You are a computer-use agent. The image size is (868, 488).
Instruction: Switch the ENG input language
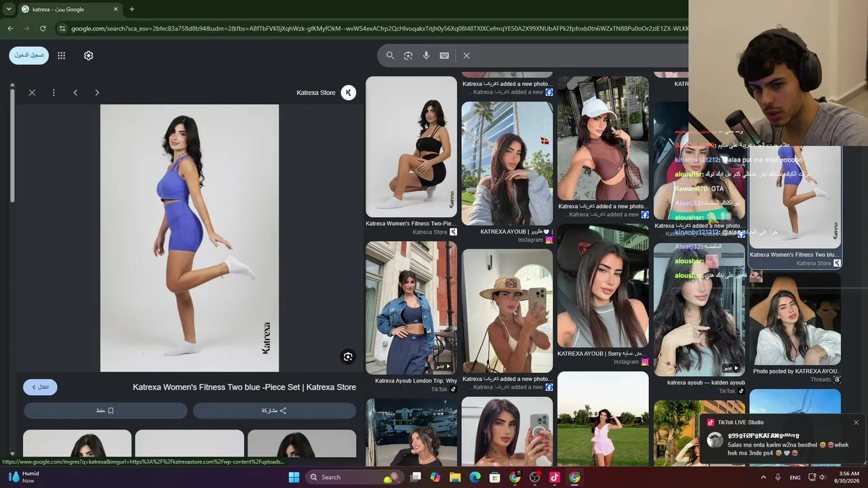tap(795, 477)
